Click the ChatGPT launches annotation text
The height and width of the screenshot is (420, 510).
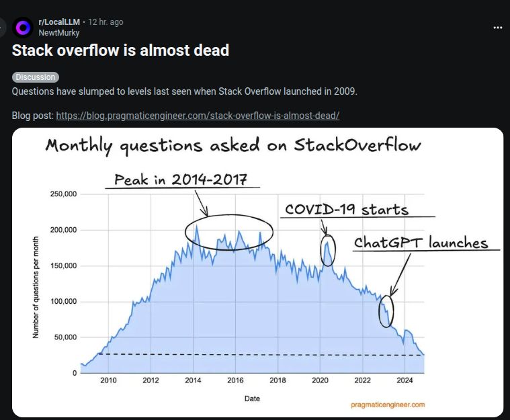coord(421,243)
